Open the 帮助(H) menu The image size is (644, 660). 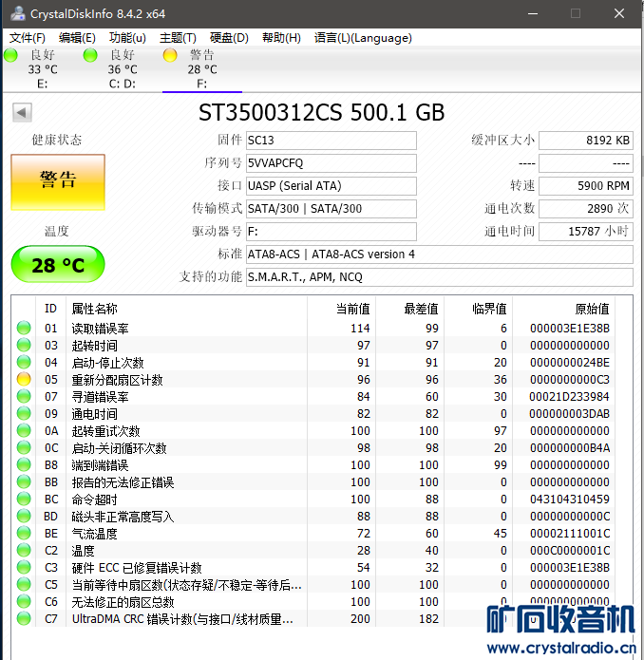click(281, 38)
